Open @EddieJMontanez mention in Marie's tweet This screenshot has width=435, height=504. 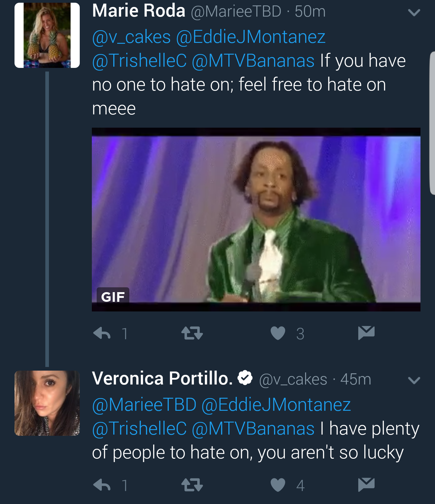(251, 37)
